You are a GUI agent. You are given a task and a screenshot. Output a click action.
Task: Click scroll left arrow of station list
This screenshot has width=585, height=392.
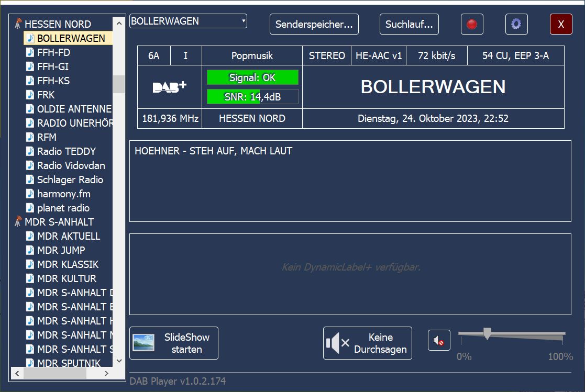point(17,373)
